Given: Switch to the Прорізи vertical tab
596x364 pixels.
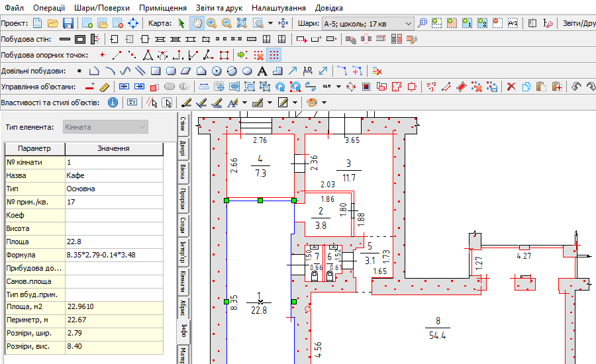Looking at the screenshot, I should 183,199.
